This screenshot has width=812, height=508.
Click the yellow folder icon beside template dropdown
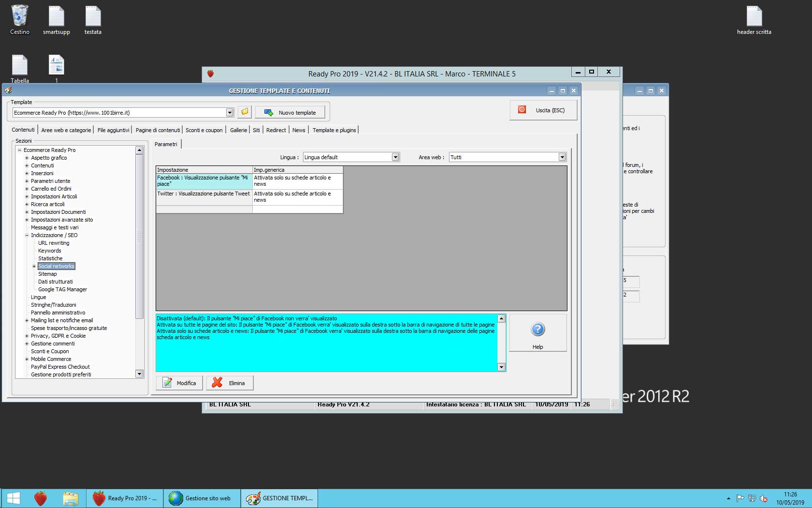point(245,112)
